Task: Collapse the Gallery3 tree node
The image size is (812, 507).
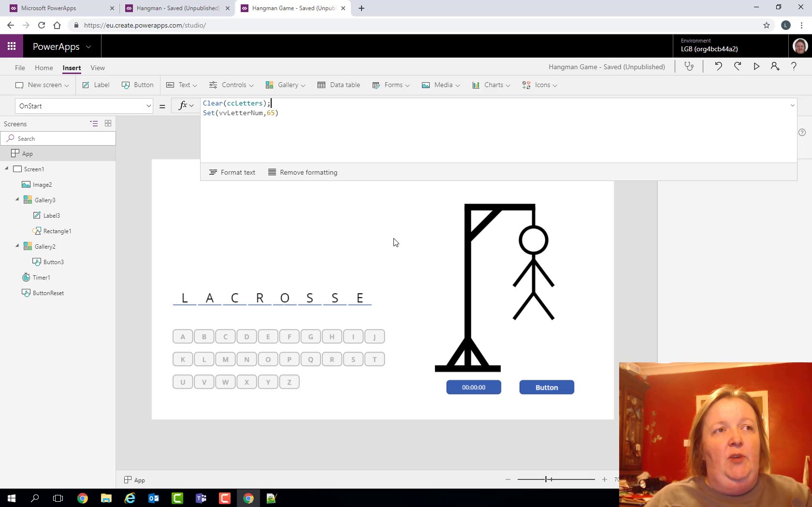Action: point(17,200)
